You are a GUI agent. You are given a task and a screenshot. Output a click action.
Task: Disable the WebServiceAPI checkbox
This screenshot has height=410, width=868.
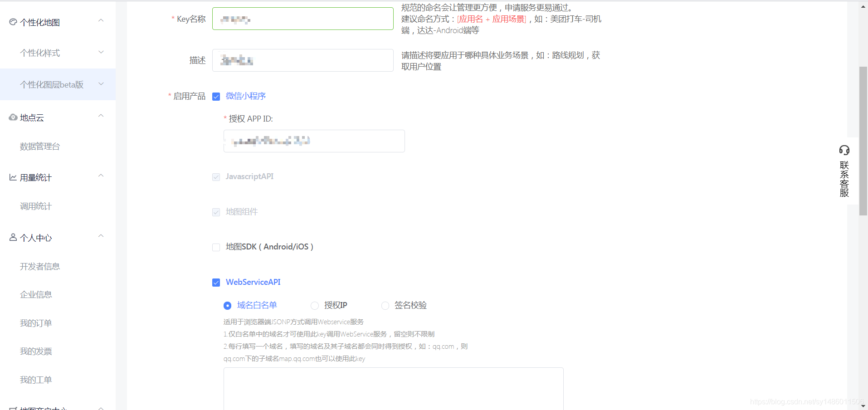(x=216, y=282)
